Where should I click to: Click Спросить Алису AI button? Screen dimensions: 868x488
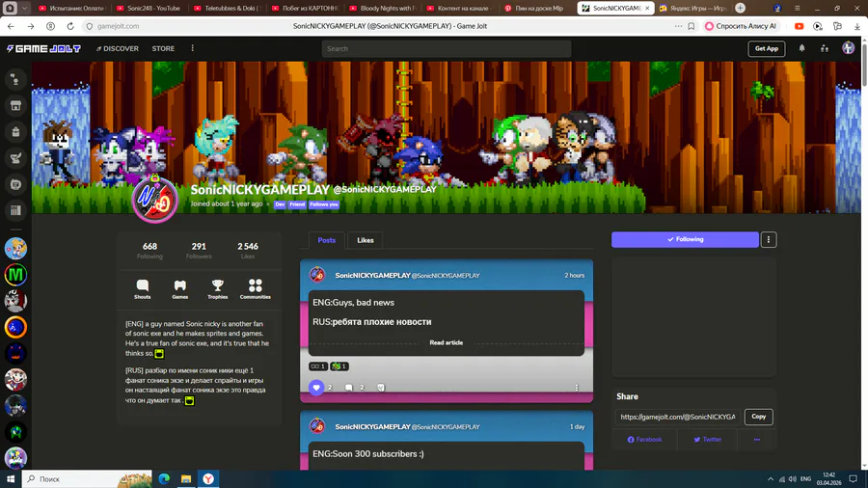(741, 26)
